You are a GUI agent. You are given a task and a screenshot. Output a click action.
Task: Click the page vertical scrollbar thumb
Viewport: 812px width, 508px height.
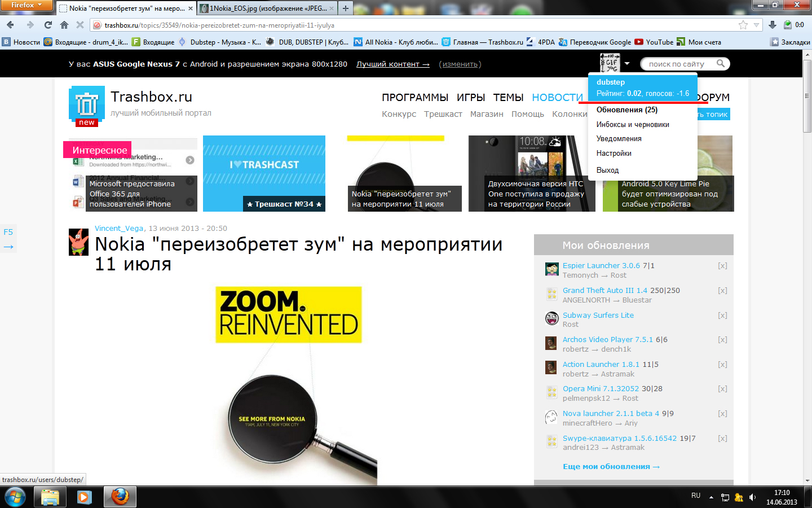pos(807,96)
